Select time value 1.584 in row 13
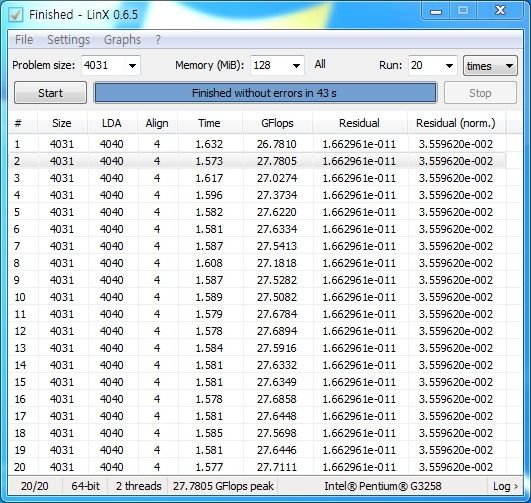 209,348
